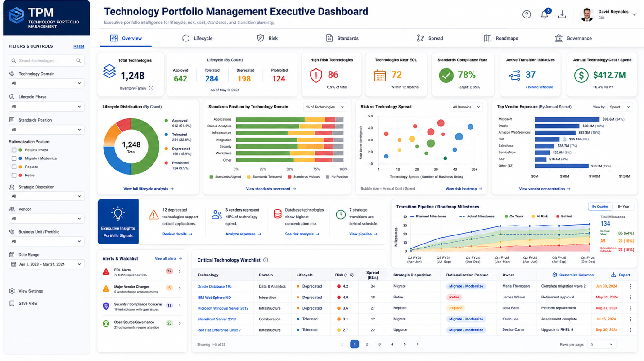The height and width of the screenshot is (361, 644).
Task: Check the Retire posture checkbox
Action: click(14, 176)
